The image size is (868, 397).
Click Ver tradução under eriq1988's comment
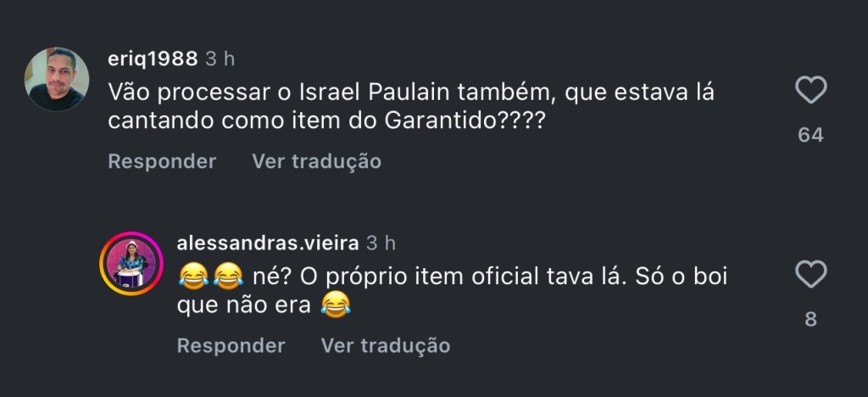pyautogui.click(x=316, y=160)
